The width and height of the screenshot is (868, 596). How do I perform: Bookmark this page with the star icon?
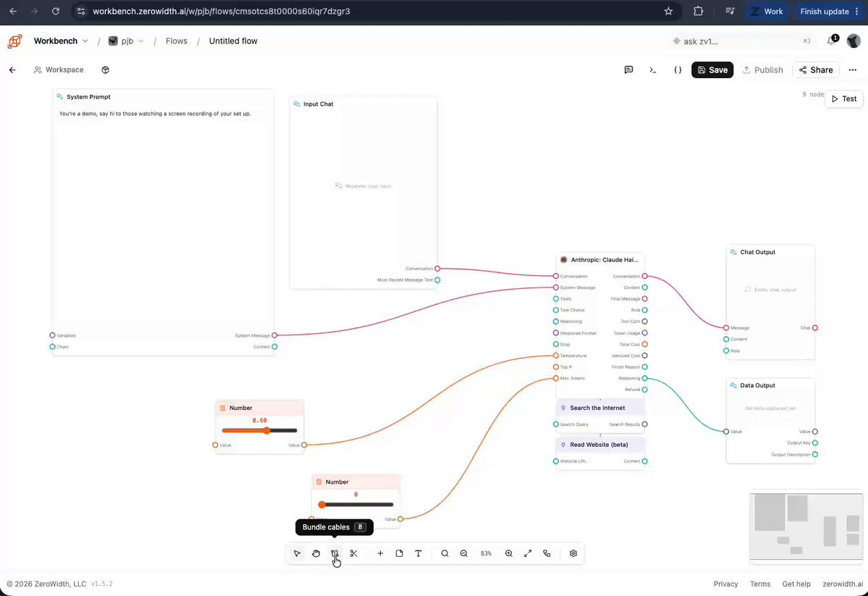668,11
